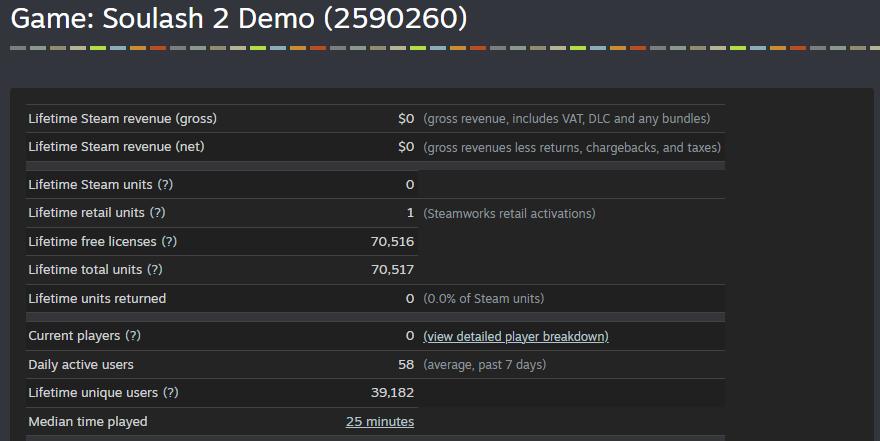Image resolution: width=880 pixels, height=441 pixels.
Task: Click the Steamworks retail activations note
Action: 510,214
